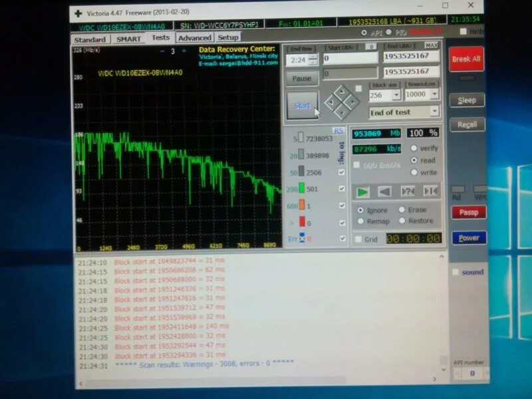
Task: Toggle the to-log checkbox for the red row
Action: 342,223
